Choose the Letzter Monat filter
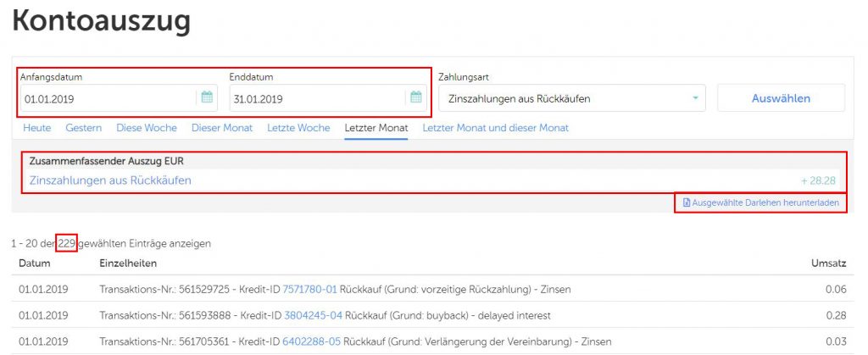Viewport: 868px width, 355px height. [376, 128]
